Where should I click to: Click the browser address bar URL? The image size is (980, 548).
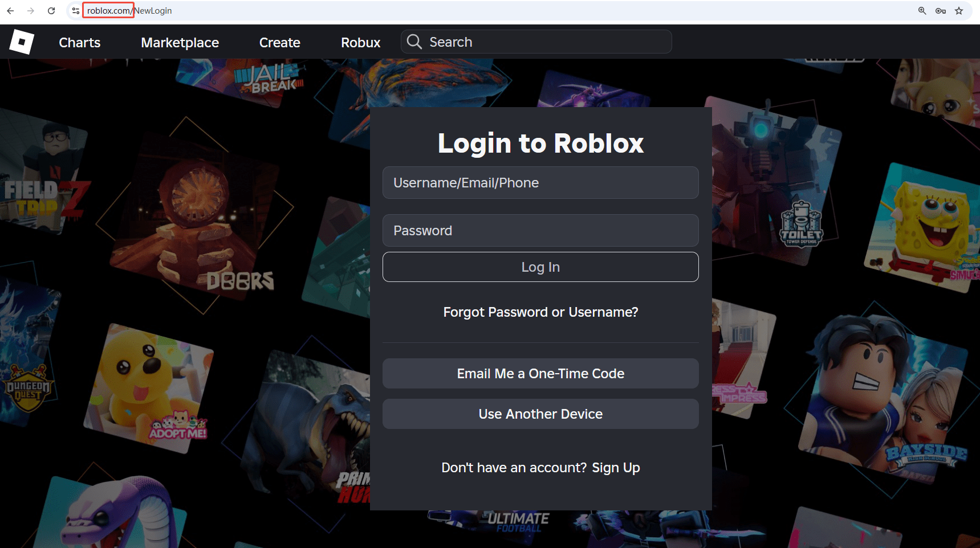pos(129,11)
